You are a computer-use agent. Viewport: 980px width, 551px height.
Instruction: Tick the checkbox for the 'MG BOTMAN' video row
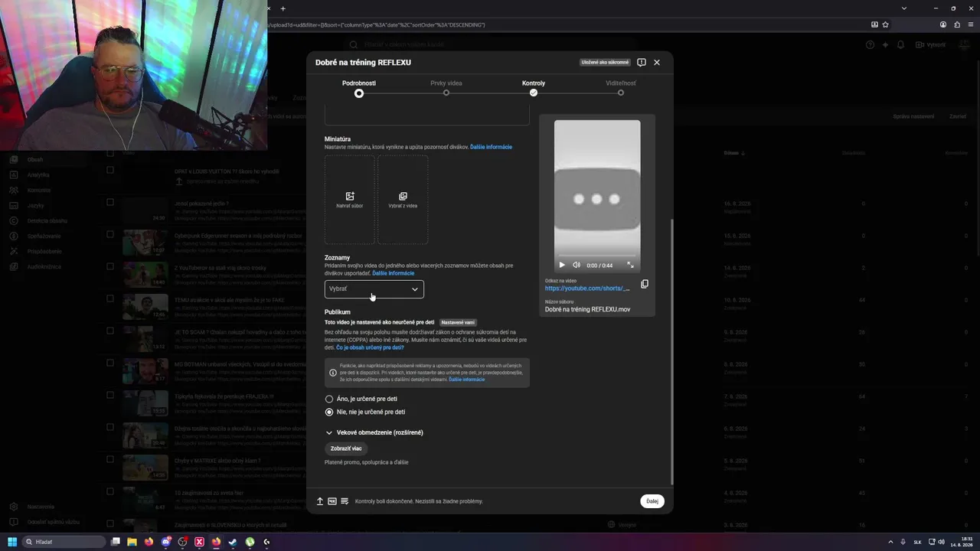coord(110,363)
